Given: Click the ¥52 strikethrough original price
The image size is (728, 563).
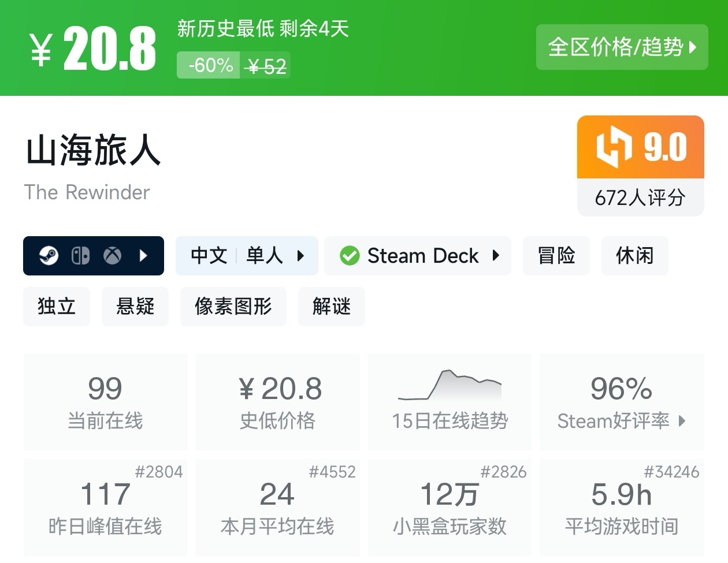Looking at the screenshot, I should tap(265, 65).
